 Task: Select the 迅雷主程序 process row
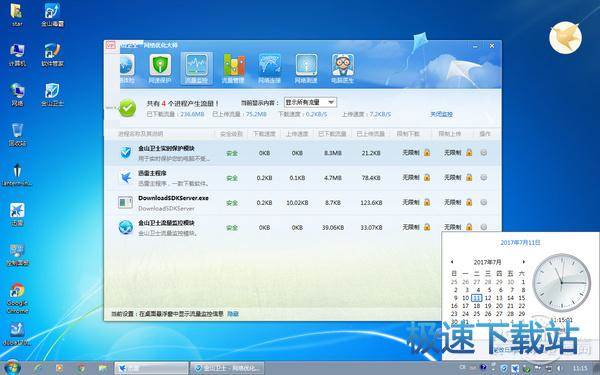(302, 178)
